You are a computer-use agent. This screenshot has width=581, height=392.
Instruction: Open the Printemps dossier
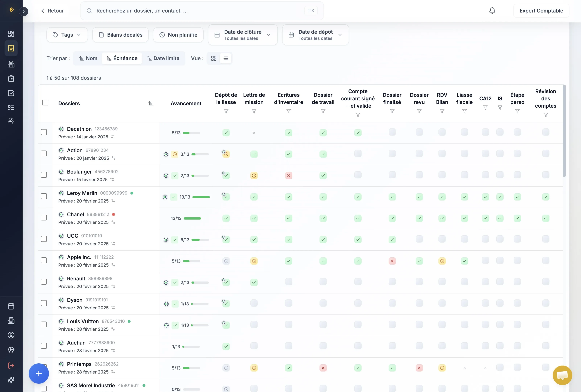click(79, 364)
